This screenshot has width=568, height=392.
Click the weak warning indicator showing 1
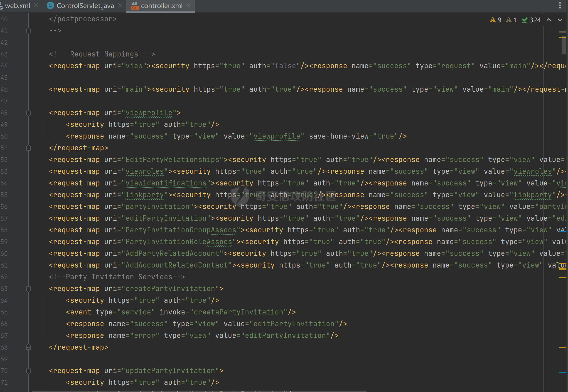(511, 20)
